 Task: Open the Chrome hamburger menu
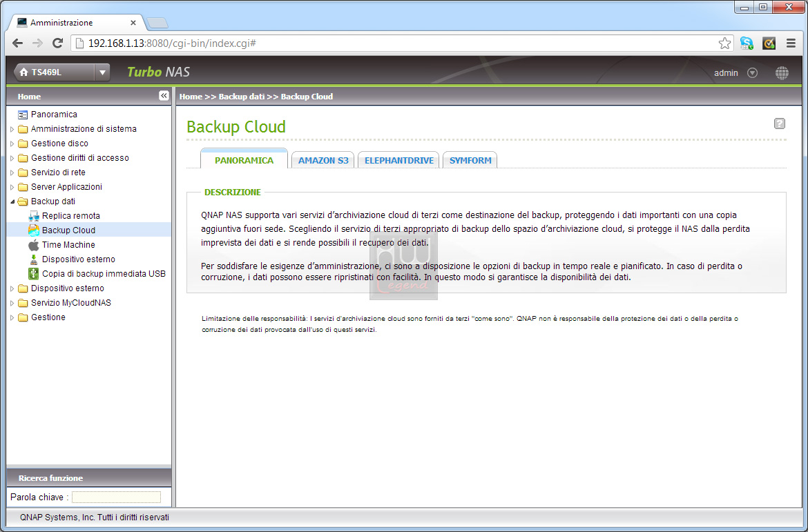coord(791,43)
